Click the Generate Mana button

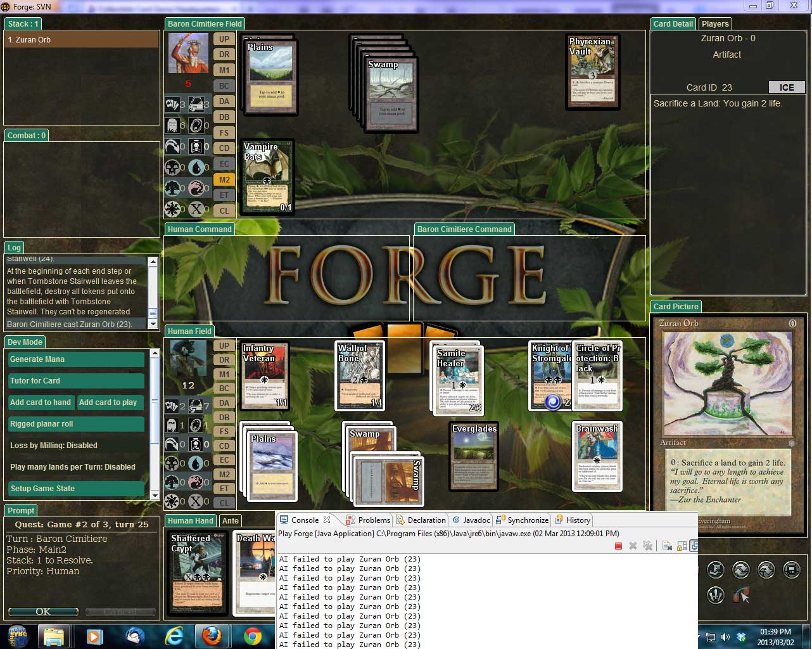76,359
